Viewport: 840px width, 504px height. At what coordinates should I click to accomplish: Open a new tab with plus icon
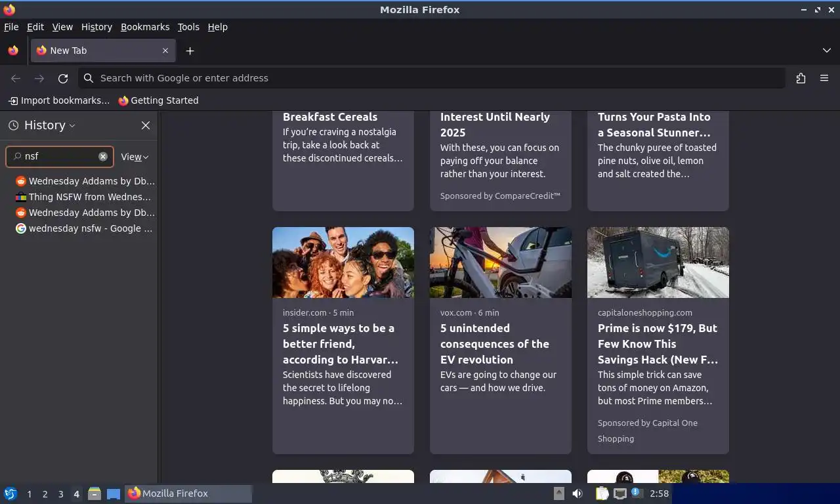(190, 51)
